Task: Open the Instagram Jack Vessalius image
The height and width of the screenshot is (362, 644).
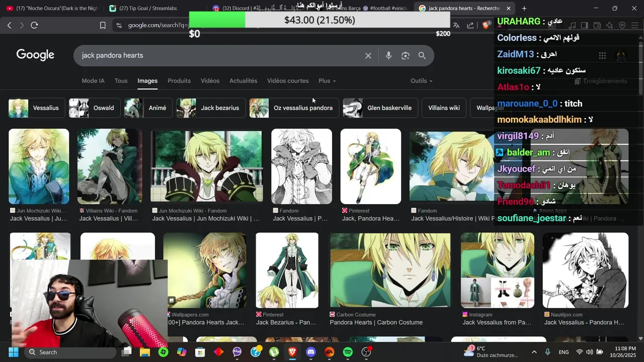Action: point(498,270)
